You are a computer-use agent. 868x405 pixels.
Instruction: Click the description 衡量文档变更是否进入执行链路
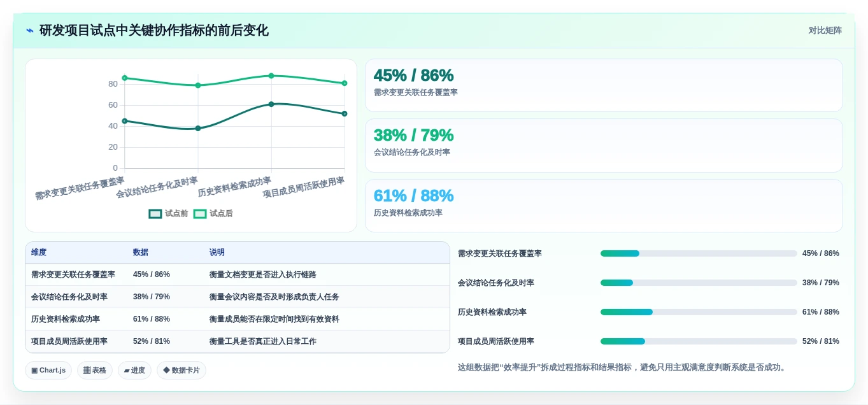tap(263, 275)
